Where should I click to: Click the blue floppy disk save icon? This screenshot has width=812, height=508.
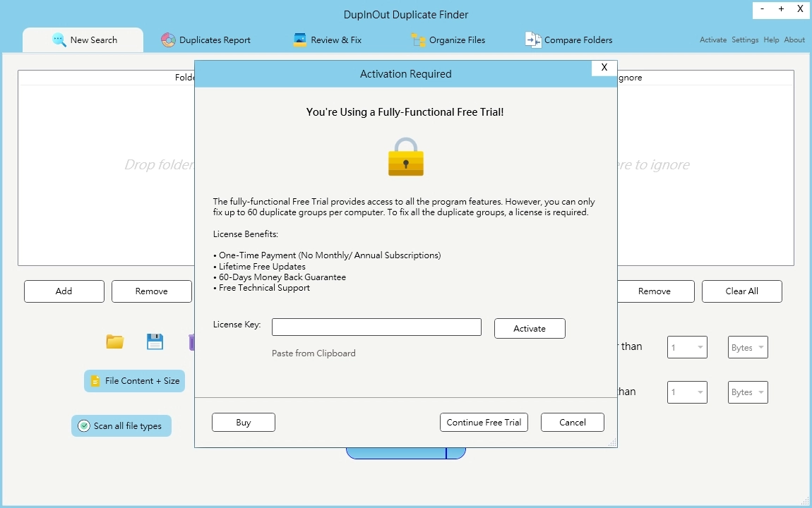pos(155,342)
